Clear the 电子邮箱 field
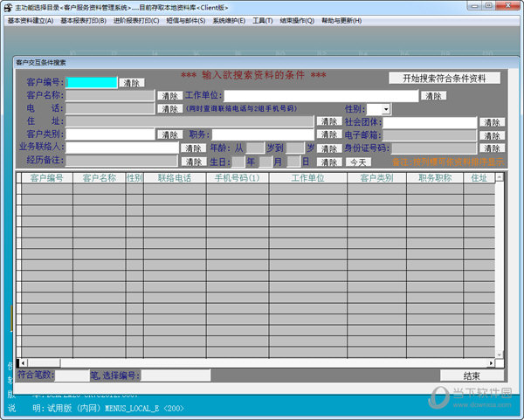 click(492, 135)
